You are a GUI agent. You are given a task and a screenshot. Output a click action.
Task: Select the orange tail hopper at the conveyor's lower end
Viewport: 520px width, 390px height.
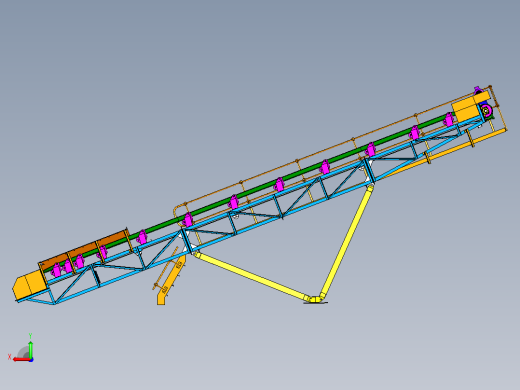point(30,284)
